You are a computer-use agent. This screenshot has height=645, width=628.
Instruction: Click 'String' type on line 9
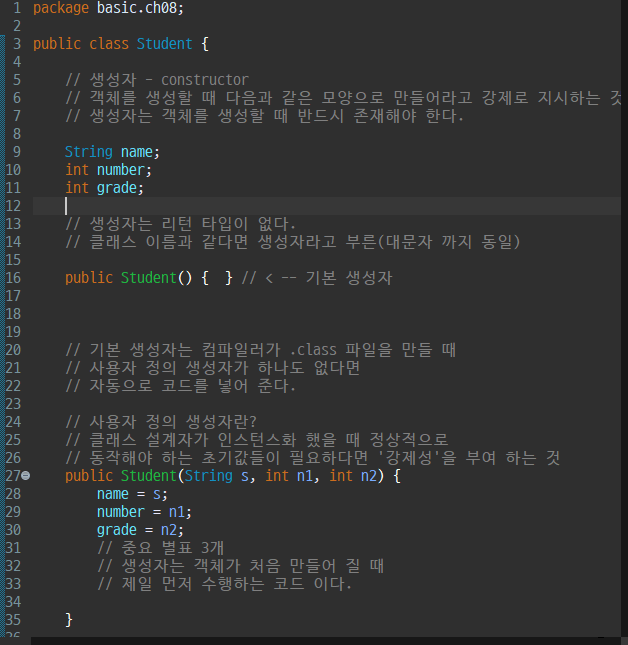[x=89, y=152]
